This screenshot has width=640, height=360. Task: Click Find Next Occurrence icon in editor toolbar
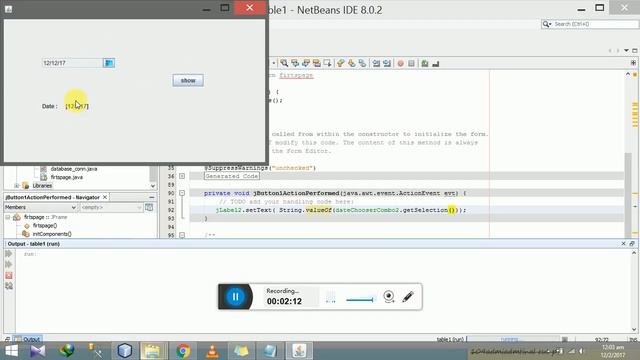(x=306, y=63)
